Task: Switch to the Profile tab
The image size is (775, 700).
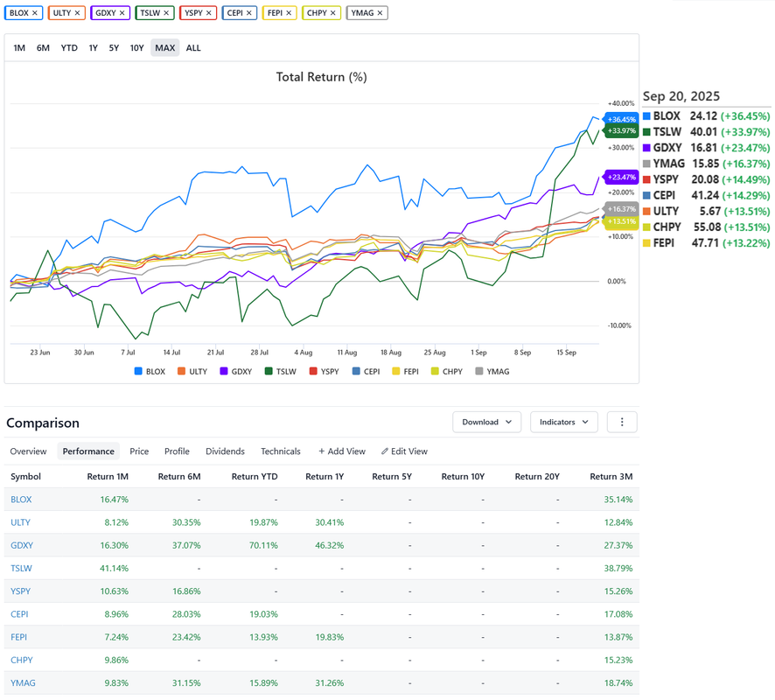Action: tap(177, 451)
